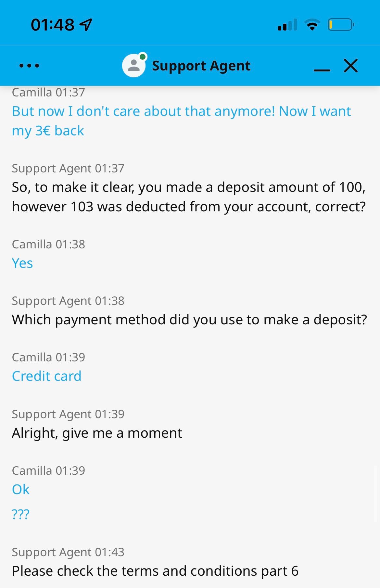
Task: Tap the agent's deposit amount confirmation message
Action: click(189, 197)
